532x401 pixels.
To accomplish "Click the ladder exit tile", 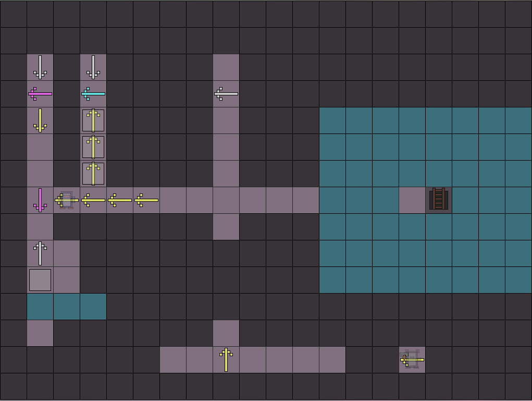I will pyautogui.click(x=439, y=200).
